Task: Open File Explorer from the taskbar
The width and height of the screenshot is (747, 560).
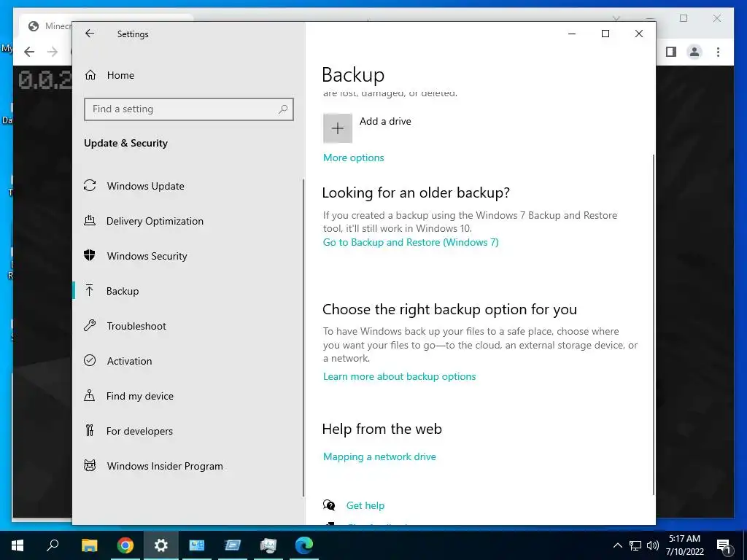Action: (89, 545)
